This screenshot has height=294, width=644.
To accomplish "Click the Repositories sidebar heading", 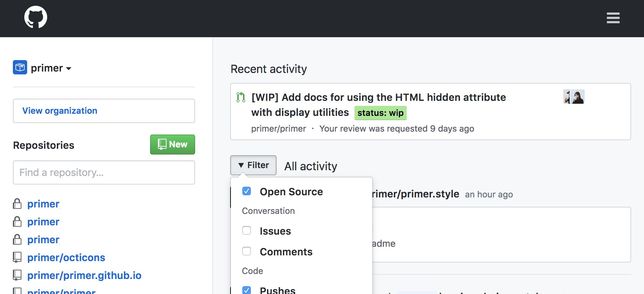I will click(44, 145).
